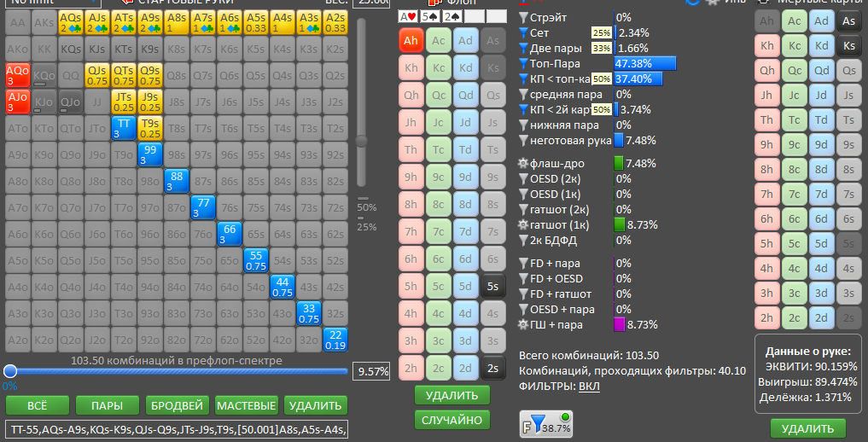The height and width of the screenshot is (442, 868).
Task: Toggle the неготовая рука filter funnel
Action: pos(524,141)
